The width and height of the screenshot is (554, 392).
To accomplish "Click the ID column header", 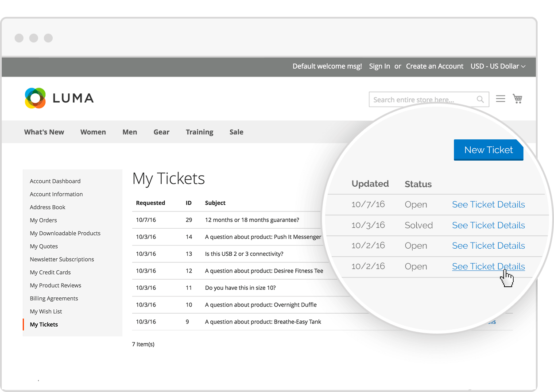I will point(189,203).
